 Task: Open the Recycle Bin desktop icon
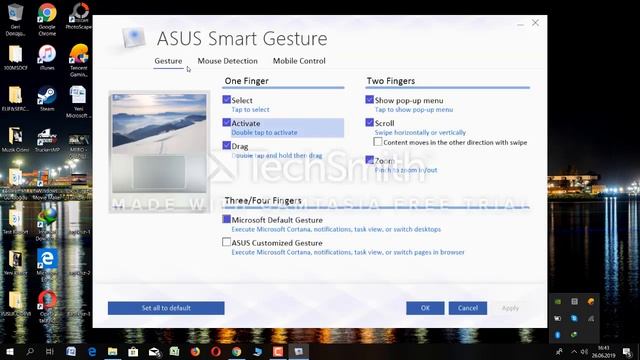click(15, 19)
